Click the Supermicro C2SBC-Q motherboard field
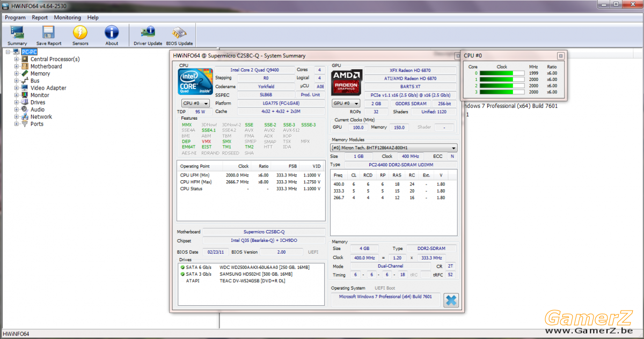Screen dimensions: 644x339 click(x=264, y=232)
